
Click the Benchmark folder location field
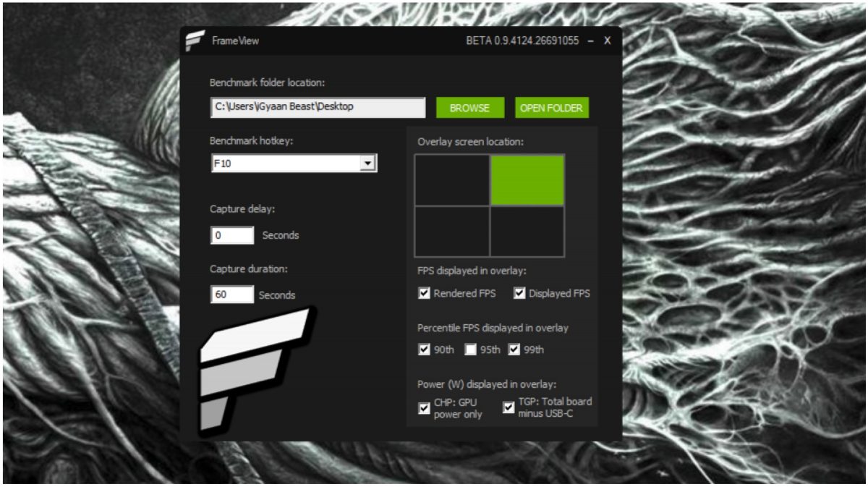click(x=318, y=107)
